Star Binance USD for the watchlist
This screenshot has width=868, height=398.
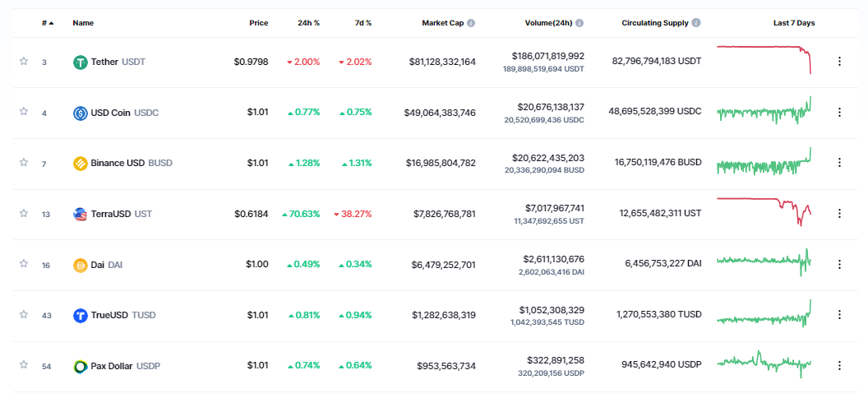pos(24,162)
